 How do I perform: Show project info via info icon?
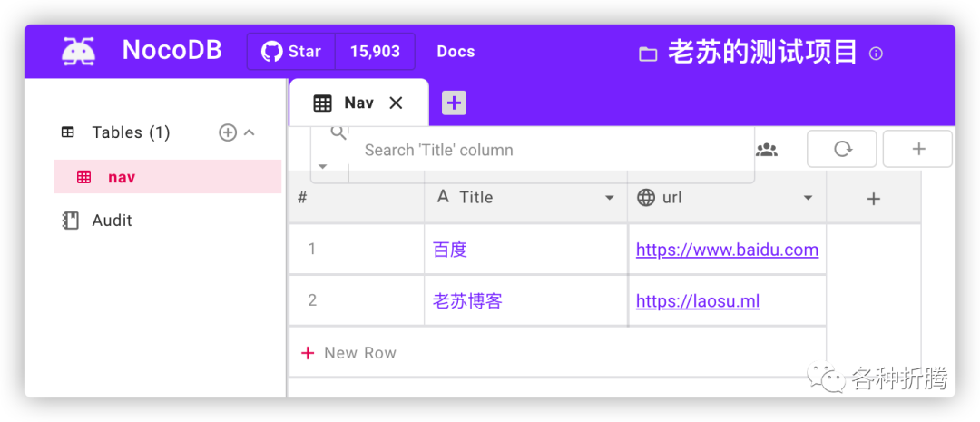[876, 54]
